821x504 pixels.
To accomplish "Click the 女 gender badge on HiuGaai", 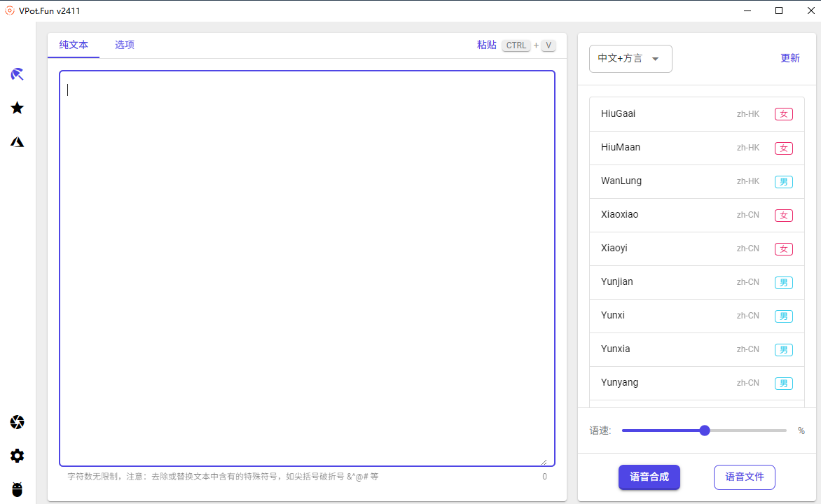I will [783, 114].
